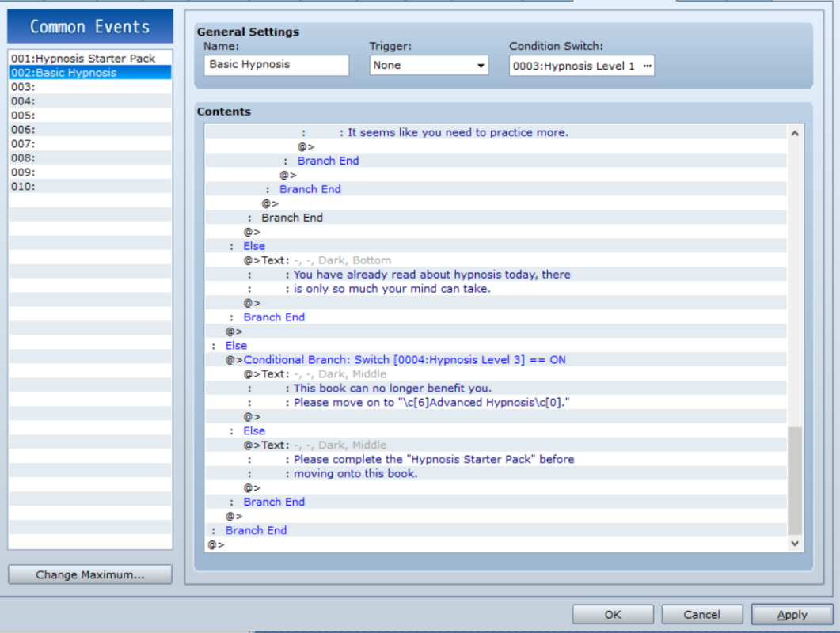
Task: Select empty common event slot 010
Action: click(90, 186)
